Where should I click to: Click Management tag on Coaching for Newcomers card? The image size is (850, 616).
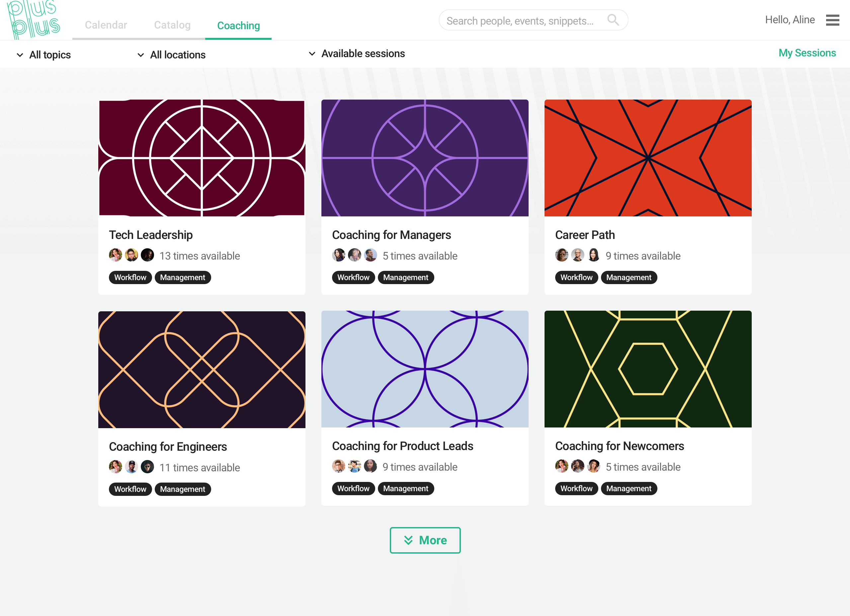tap(629, 488)
